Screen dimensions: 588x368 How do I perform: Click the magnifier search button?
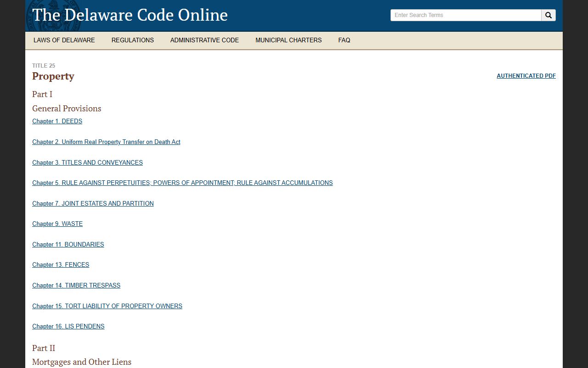[x=548, y=15]
